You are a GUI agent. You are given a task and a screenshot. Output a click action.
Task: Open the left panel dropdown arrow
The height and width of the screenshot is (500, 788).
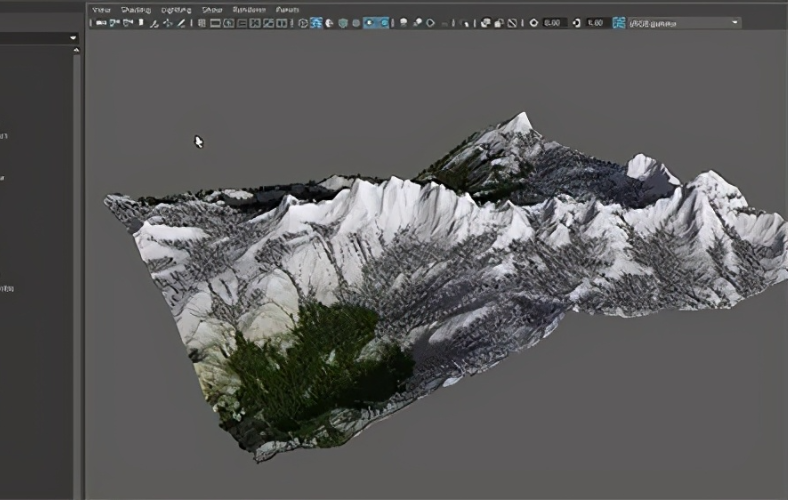tap(73, 38)
